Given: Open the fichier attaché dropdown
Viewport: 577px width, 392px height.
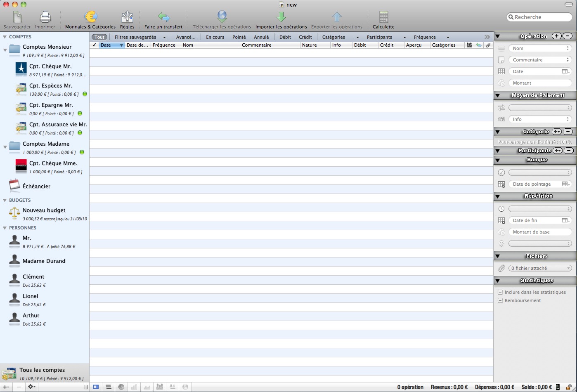Looking at the screenshot, I should click(x=540, y=268).
